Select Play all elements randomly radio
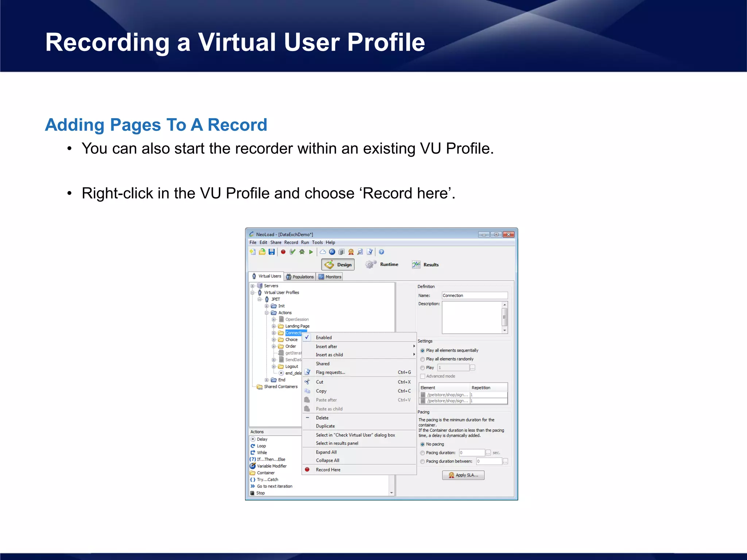747x560 pixels. (x=422, y=359)
